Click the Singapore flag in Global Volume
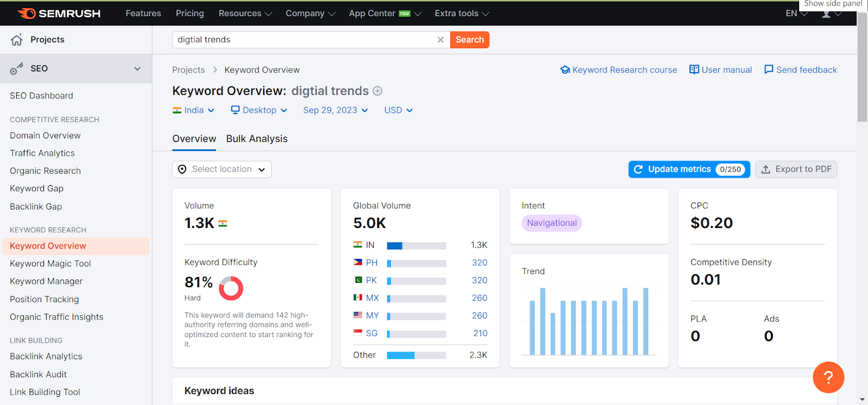The image size is (868, 405). click(x=358, y=332)
